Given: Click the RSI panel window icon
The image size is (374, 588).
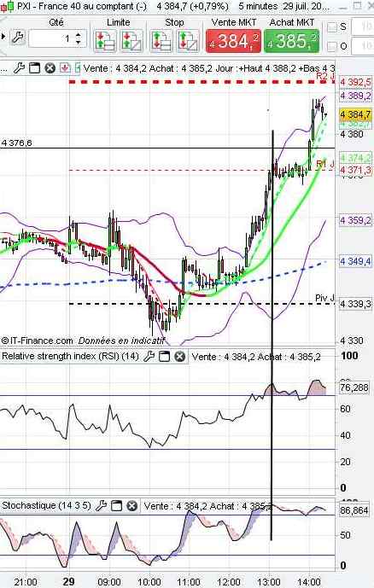Looking at the screenshot, I should pos(164,356).
